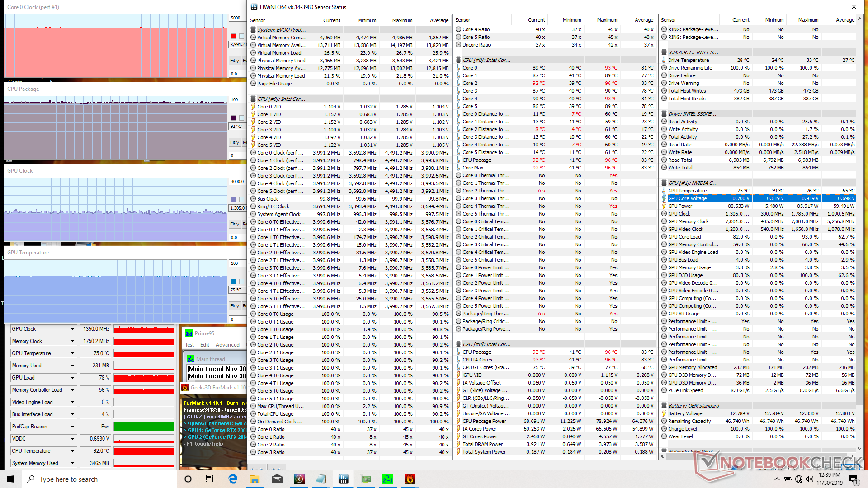Click Fit y in GPU Clock graph
The image size is (868, 488).
tap(235, 224)
